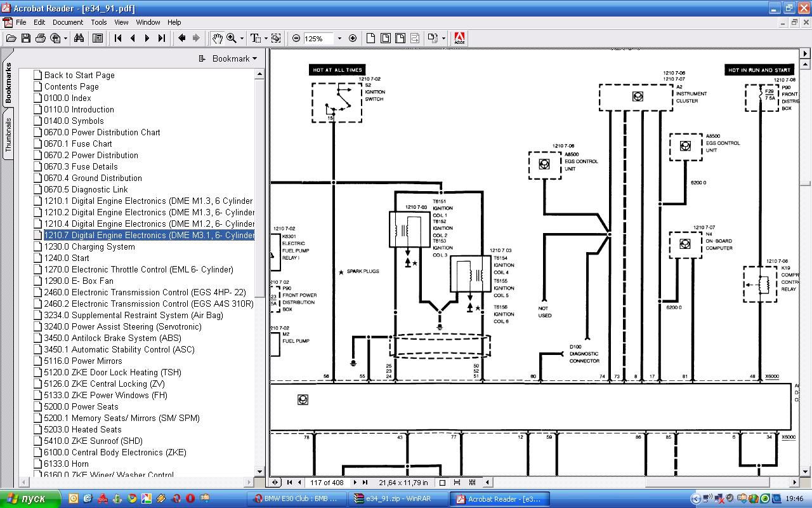Viewport: 812px width, 508px height.
Task: Open the File menu
Action: click(21, 22)
